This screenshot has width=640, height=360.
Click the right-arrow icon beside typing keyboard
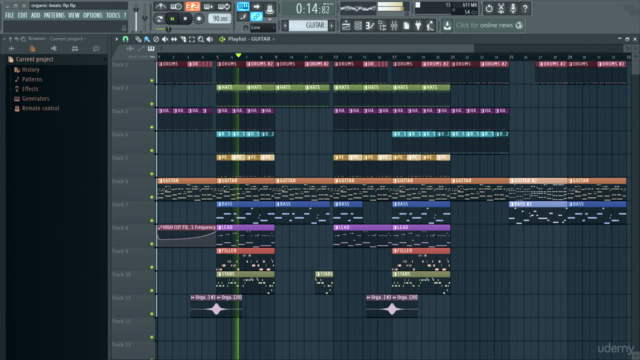(x=256, y=7)
